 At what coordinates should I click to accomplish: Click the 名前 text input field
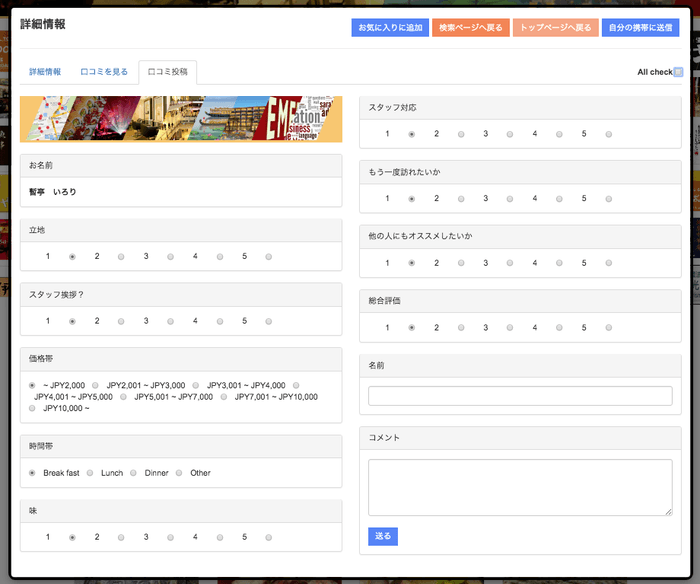[x=520, y=396]
